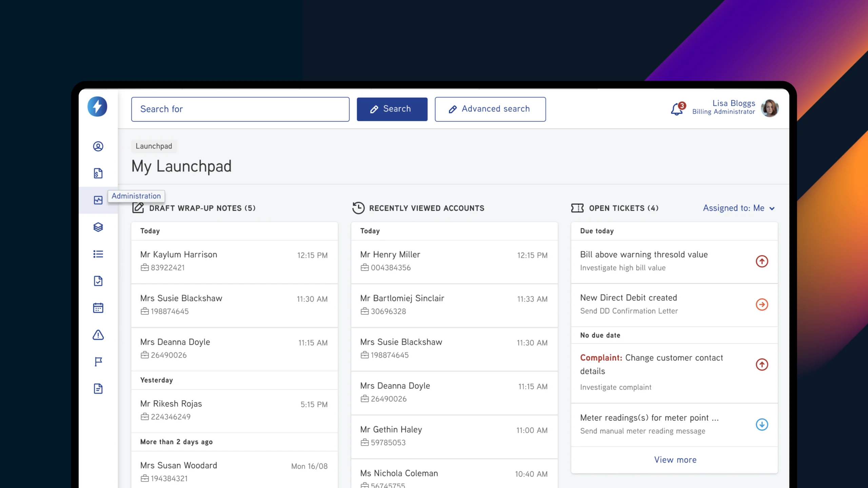
Task: Open the notification bell icon
Action: coord(677,109)
